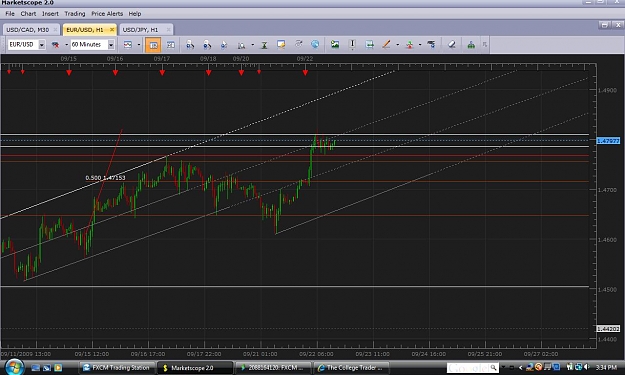Open the arrow next to the data source icon

click(67, 45)
